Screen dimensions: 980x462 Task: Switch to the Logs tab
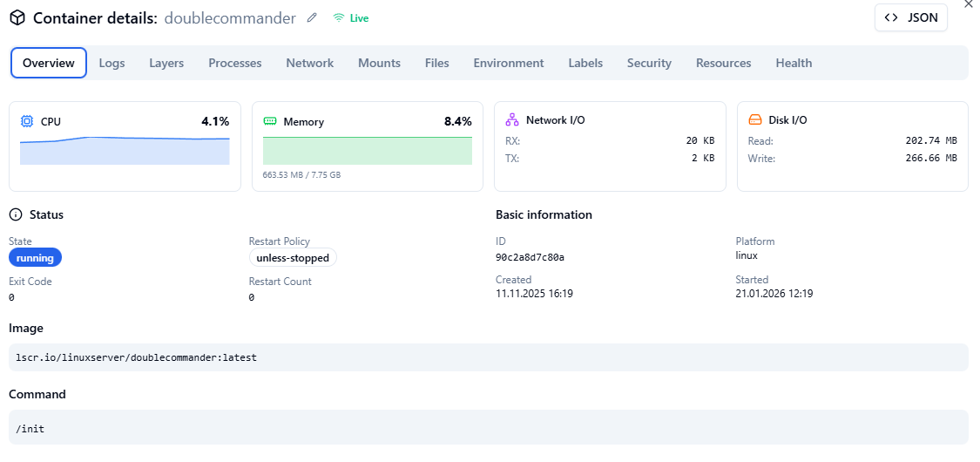(x=112, y=63)
